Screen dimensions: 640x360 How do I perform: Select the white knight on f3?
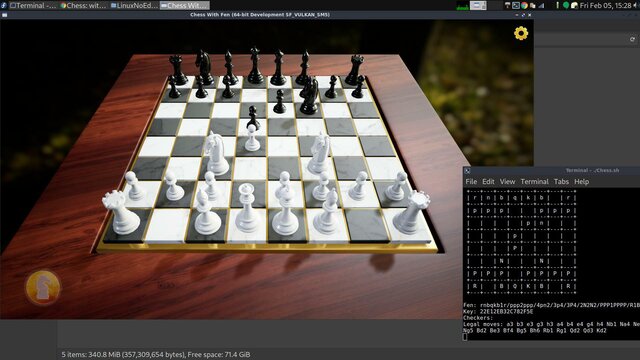pos(319,154)
